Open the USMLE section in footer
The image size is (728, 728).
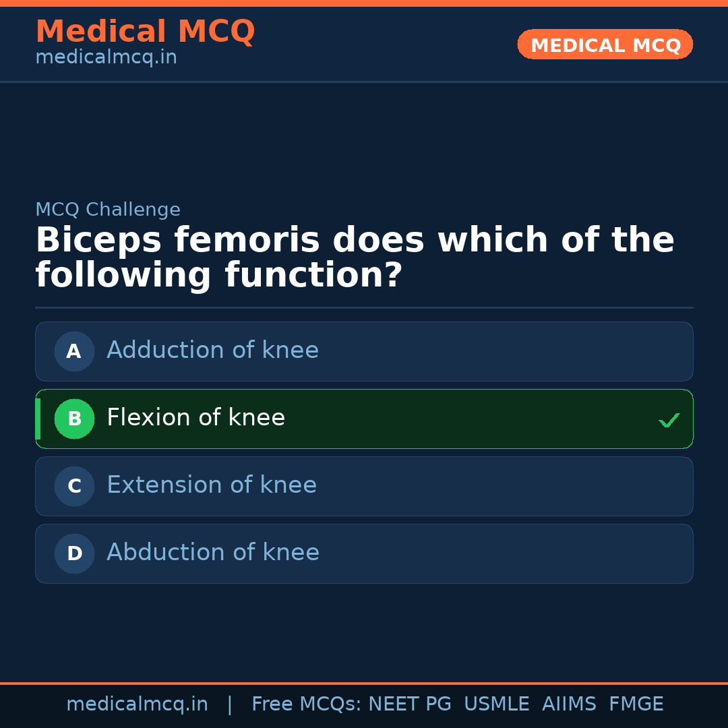(497, 704)
